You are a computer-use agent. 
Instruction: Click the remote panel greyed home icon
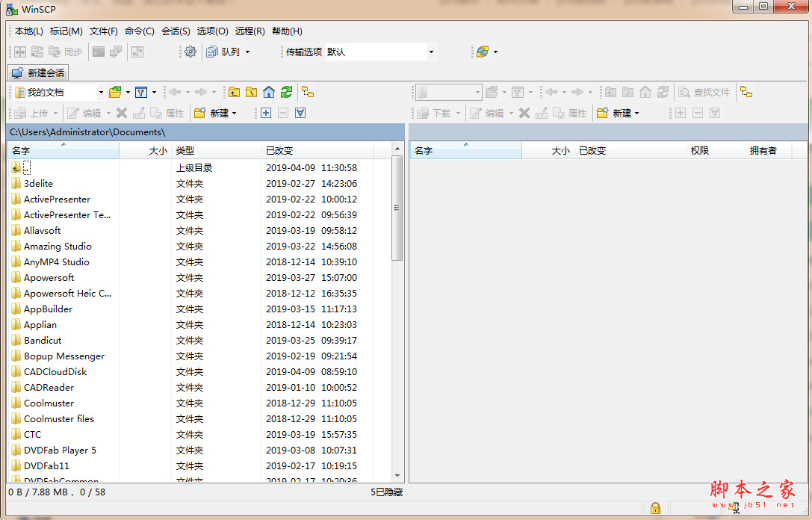(645, 92)
